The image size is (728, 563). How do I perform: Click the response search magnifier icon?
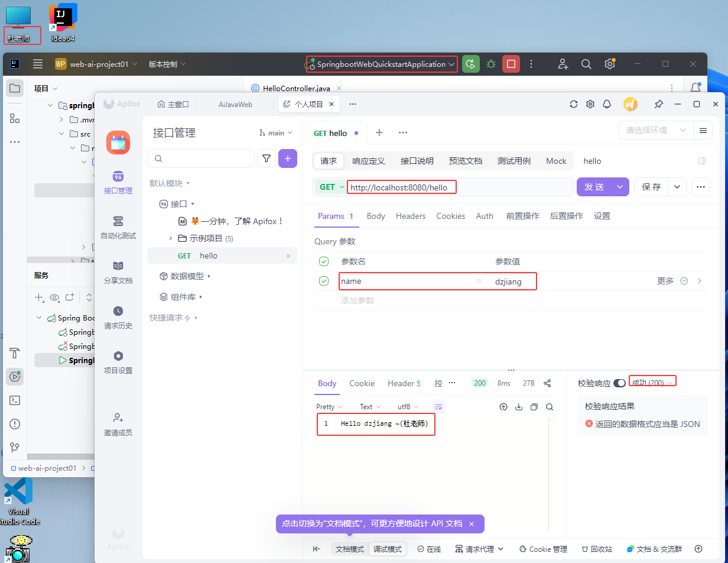click(x=550, y=407)
